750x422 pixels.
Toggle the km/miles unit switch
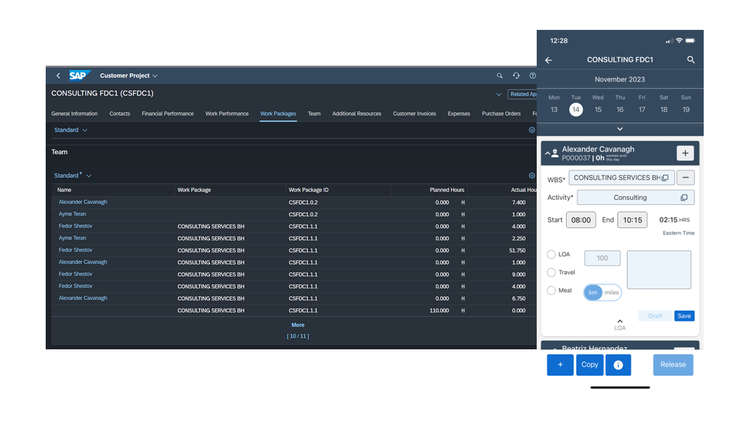click(602, 292)
